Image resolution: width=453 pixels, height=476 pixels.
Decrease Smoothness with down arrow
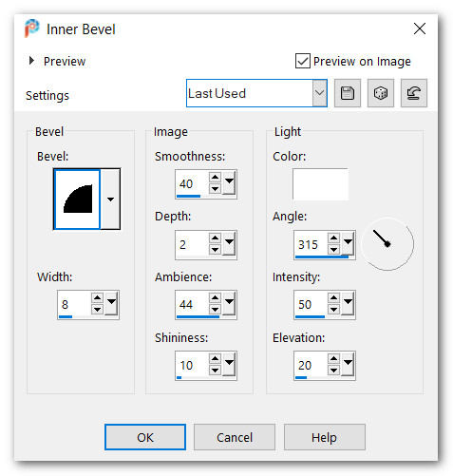[215, 188]
